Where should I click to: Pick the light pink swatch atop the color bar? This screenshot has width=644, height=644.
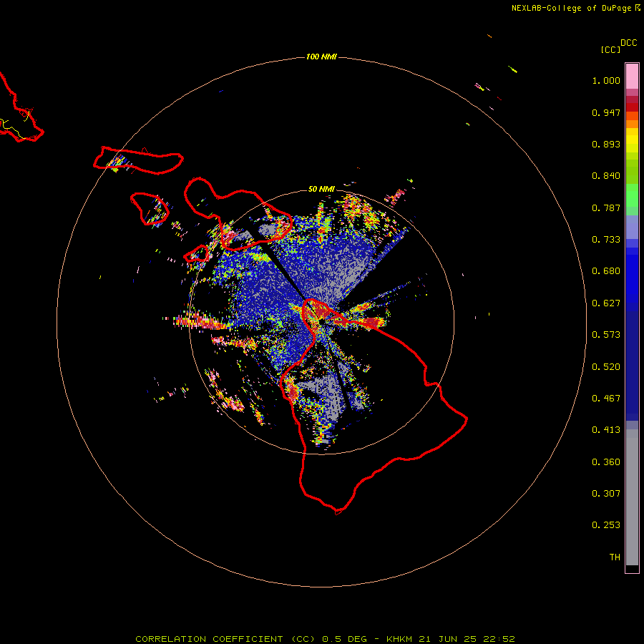632,77
